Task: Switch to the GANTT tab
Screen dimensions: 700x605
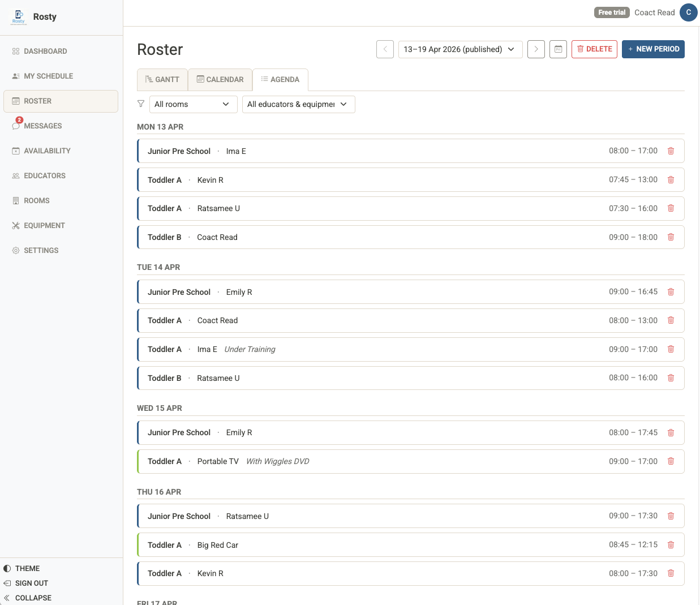Action: 162,79
